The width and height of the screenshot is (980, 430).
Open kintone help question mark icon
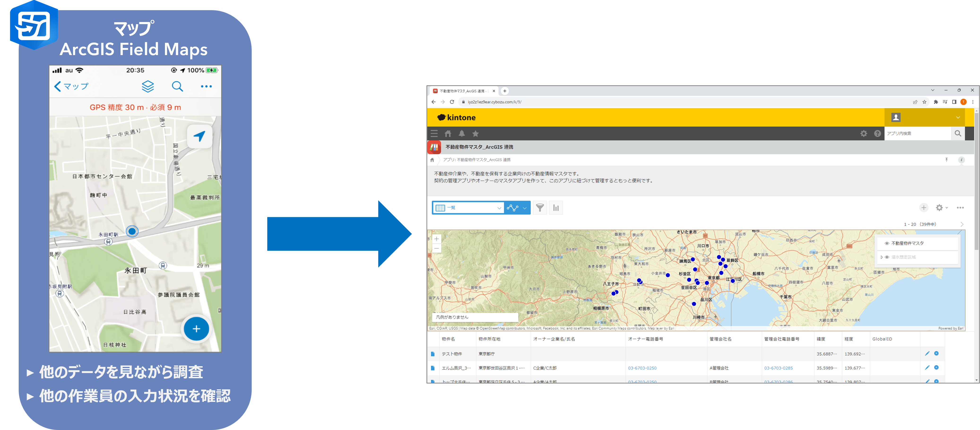click(x=877, y=134)
